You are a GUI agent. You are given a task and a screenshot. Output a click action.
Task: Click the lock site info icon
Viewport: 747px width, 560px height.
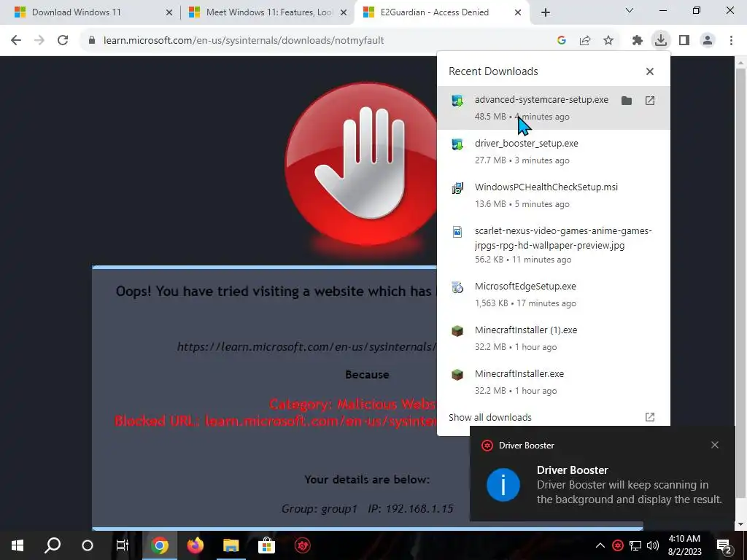point(92,41)
